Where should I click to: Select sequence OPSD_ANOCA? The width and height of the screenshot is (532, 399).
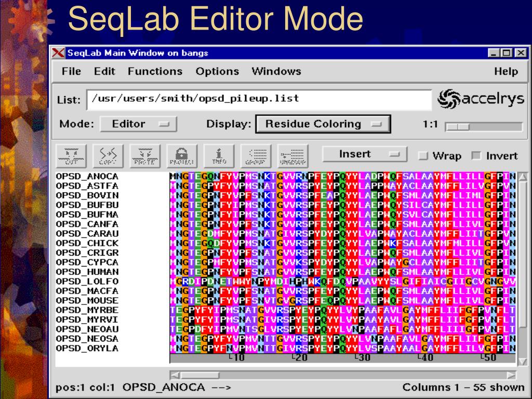click(87, 177)
